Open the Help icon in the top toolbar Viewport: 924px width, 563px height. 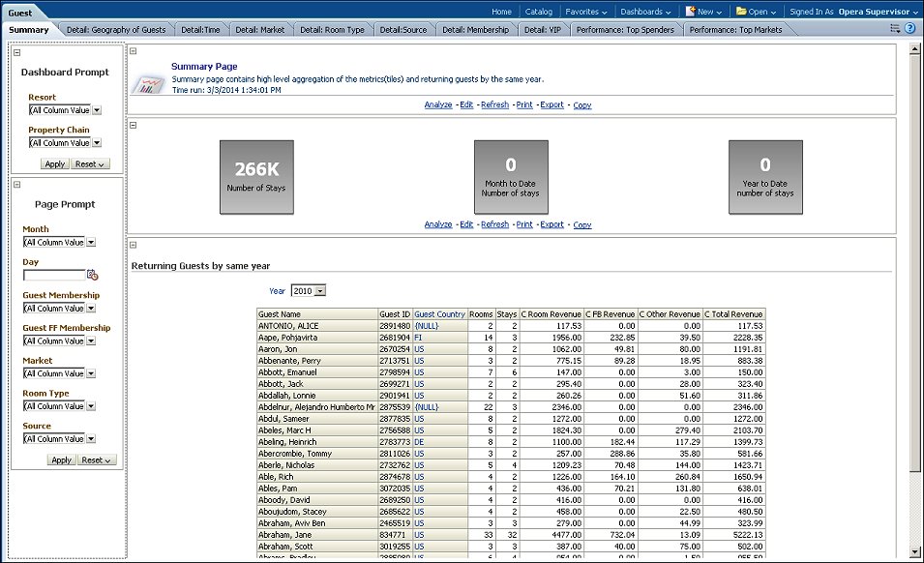tap(911, 29)
